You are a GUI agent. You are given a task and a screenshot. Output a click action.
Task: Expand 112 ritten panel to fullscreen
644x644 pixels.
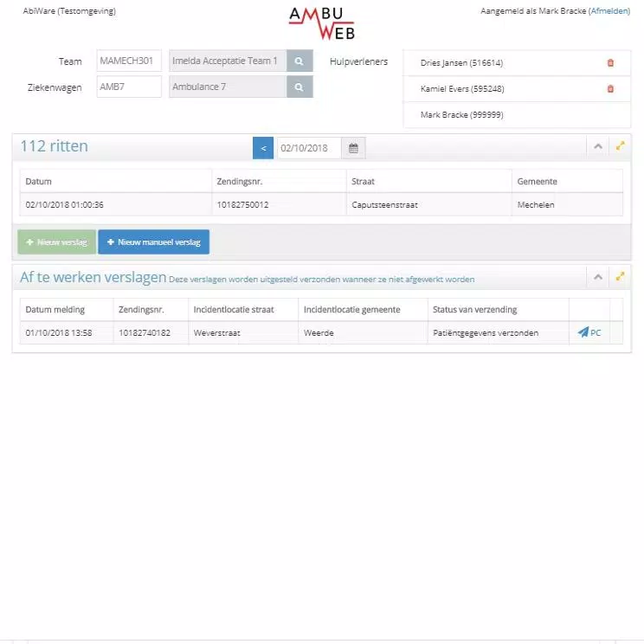[620, 146]
